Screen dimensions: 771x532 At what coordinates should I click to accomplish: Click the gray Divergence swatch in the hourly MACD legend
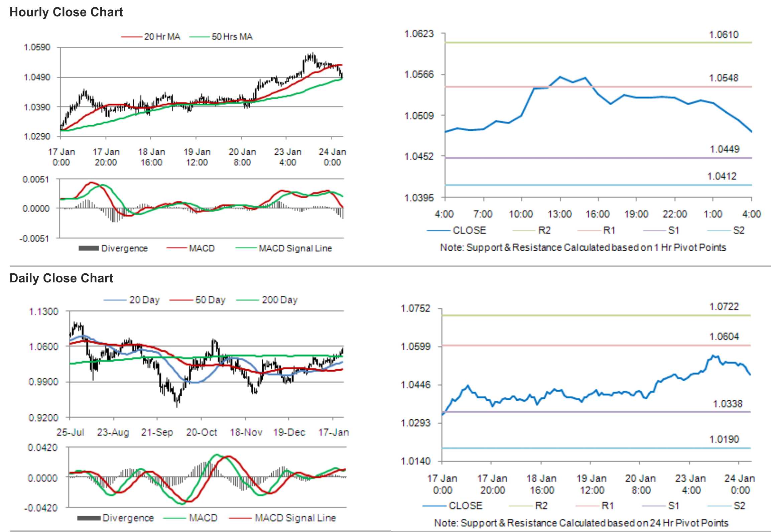(x=89, y=248)
